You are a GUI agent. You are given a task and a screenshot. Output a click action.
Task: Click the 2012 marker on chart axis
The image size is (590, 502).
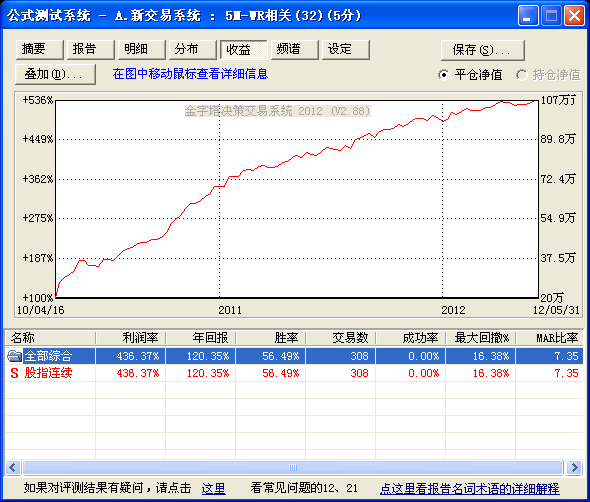[453, 310]
